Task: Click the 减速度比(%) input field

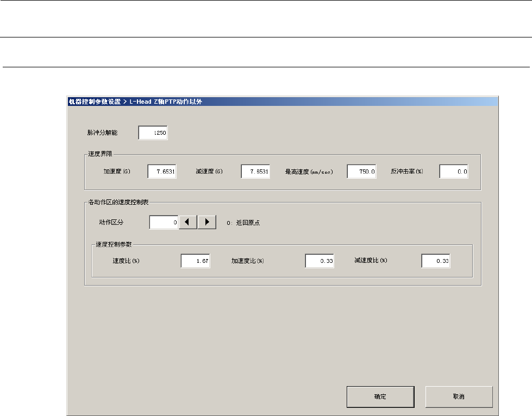Action: (x=436, y=261)
